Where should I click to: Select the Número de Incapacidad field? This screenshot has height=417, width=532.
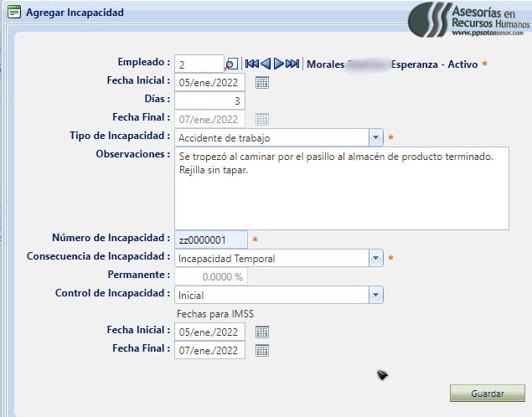pos(211,240)
